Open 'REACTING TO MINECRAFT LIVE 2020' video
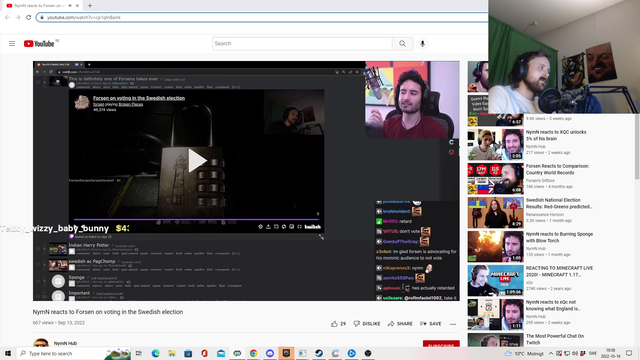The height and width of the screenshot is (360, 640). [x=559, y=271]
